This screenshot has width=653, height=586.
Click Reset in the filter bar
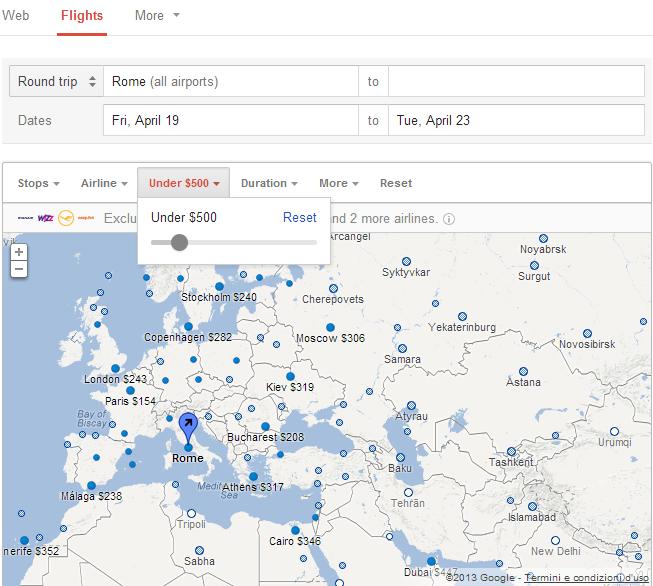(396, 183)
